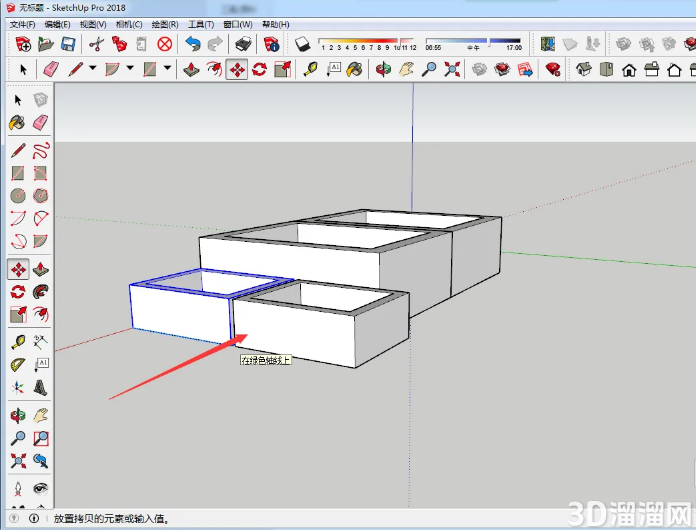The image size is (696, 530).
Task: Select Circle tool in left palette
Action: [18, 196]
